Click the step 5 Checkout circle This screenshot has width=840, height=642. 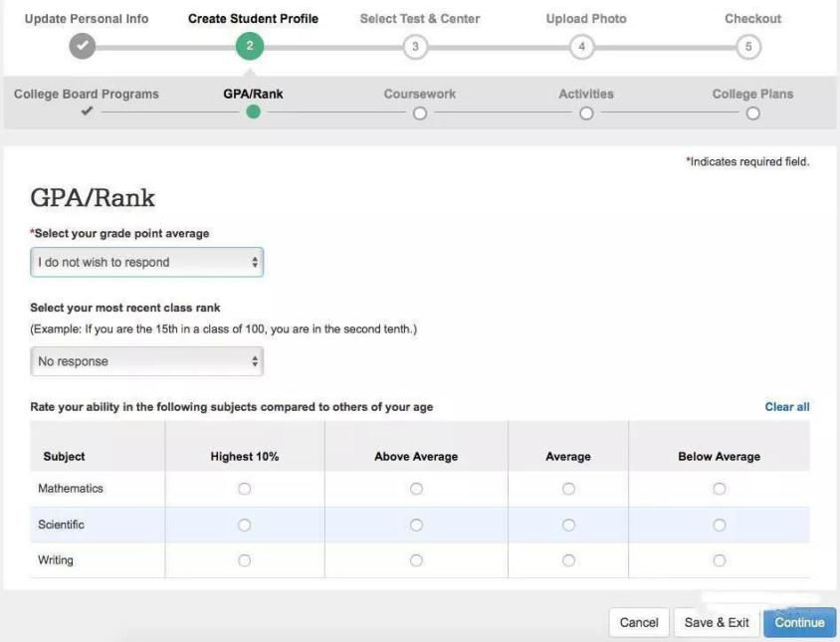tap(752, 48)
